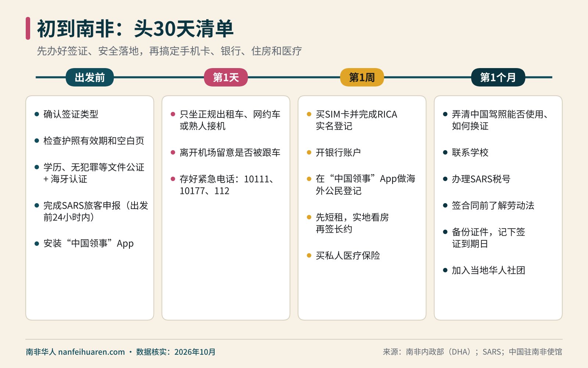Click the 出发前 timeline stage pill
This screenshot has height=368, width=588.
point(90,77)
